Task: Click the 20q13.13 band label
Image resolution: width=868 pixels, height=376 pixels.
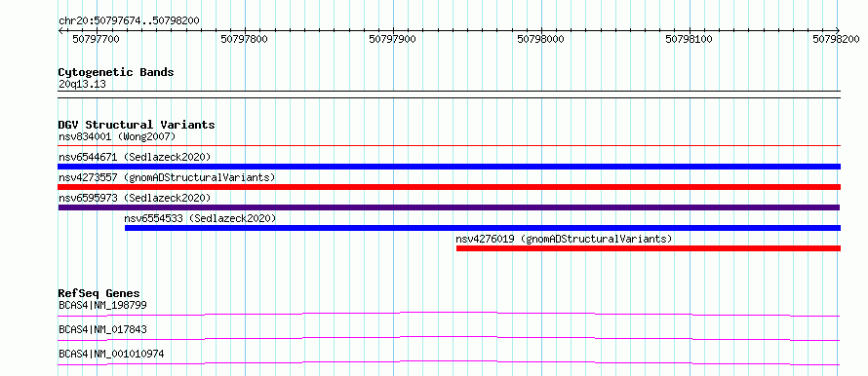Action: click(x=82, y=85)
